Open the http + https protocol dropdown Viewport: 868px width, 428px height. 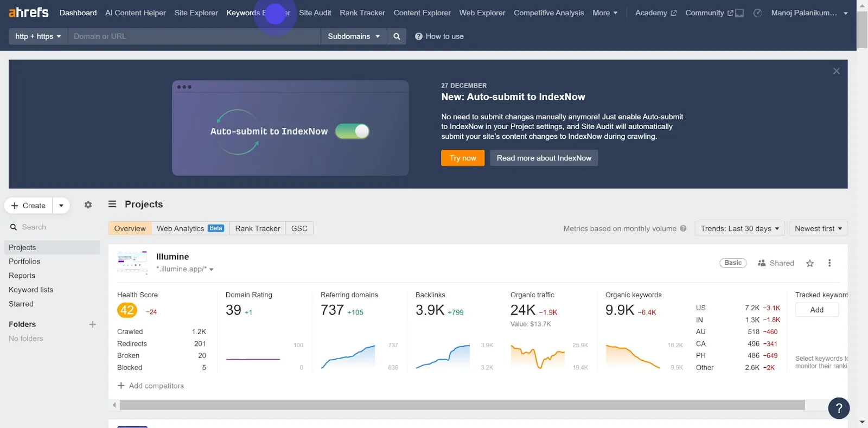(x=38, y=36)
